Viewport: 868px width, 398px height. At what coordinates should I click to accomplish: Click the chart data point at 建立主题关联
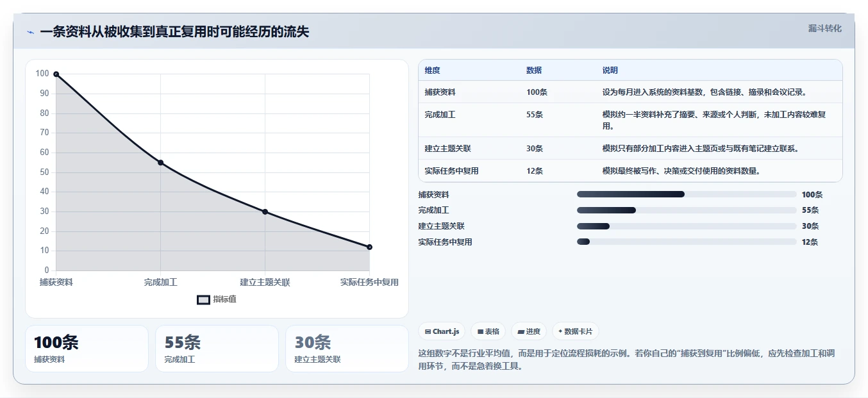[x=265, y=211]
